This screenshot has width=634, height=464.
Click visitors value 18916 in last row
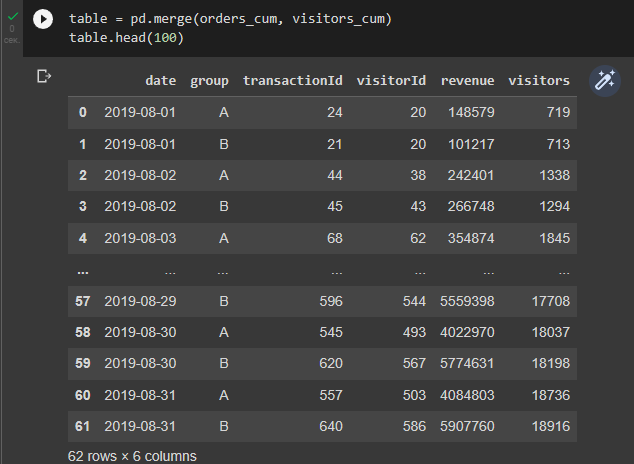pyautogui.click(x=551, y=426)
